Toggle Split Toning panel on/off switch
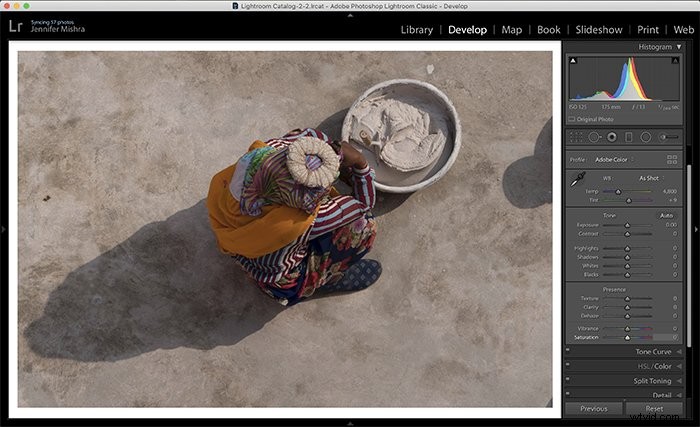 [567, 379]
